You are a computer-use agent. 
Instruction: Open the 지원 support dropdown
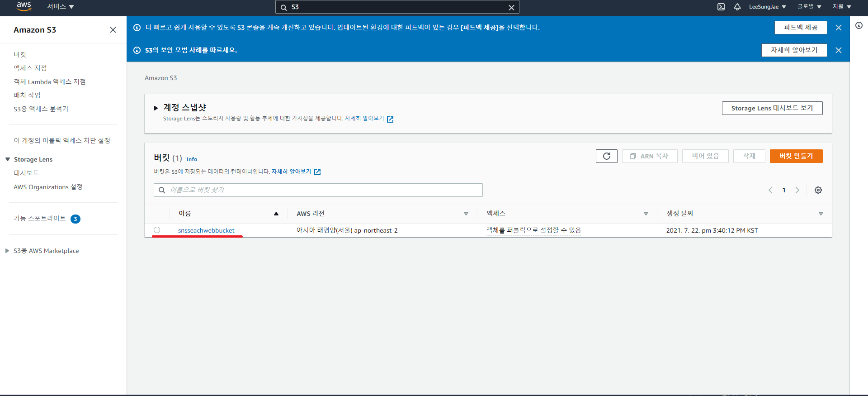pos(842,7)
